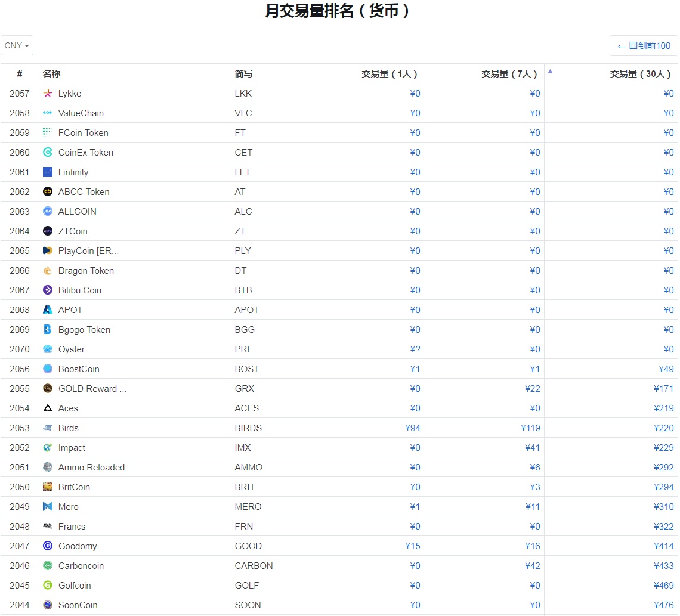Click the Mero M logo

pos(48,506)
